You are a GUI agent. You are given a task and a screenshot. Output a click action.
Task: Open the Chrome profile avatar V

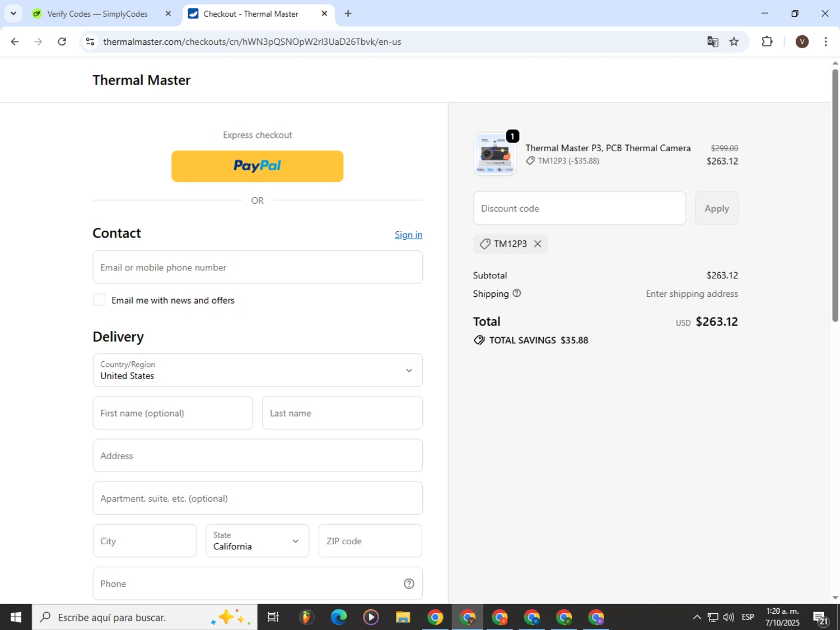802,41
